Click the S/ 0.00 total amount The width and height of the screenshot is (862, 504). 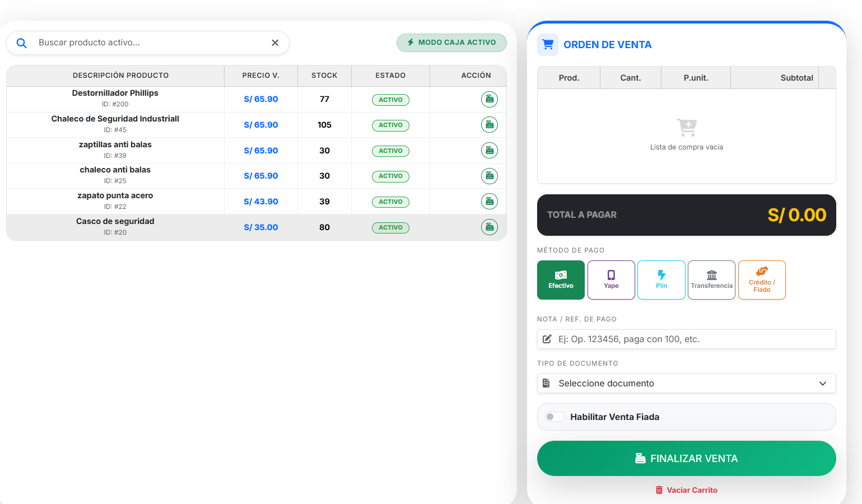tap(796, 215)
